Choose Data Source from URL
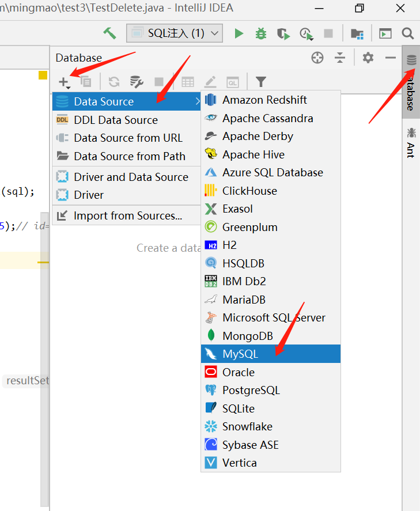420x511 pixels. [126, 138]
